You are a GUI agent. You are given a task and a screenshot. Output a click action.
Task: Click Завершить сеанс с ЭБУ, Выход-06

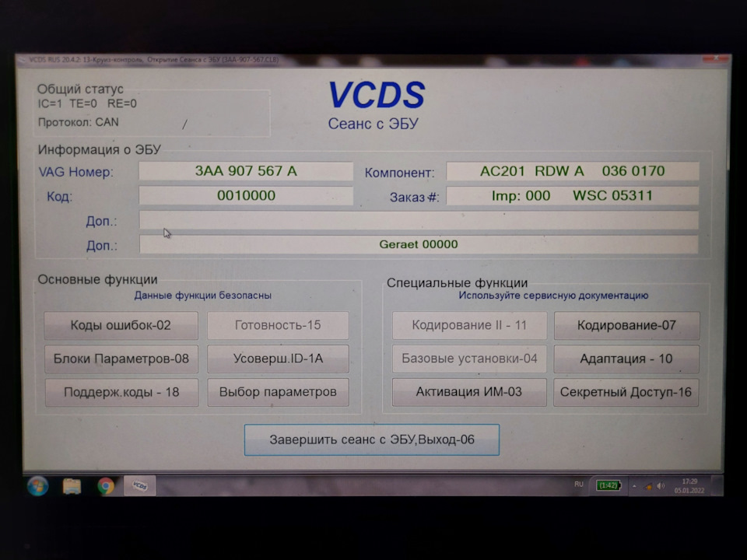point(372,440)
